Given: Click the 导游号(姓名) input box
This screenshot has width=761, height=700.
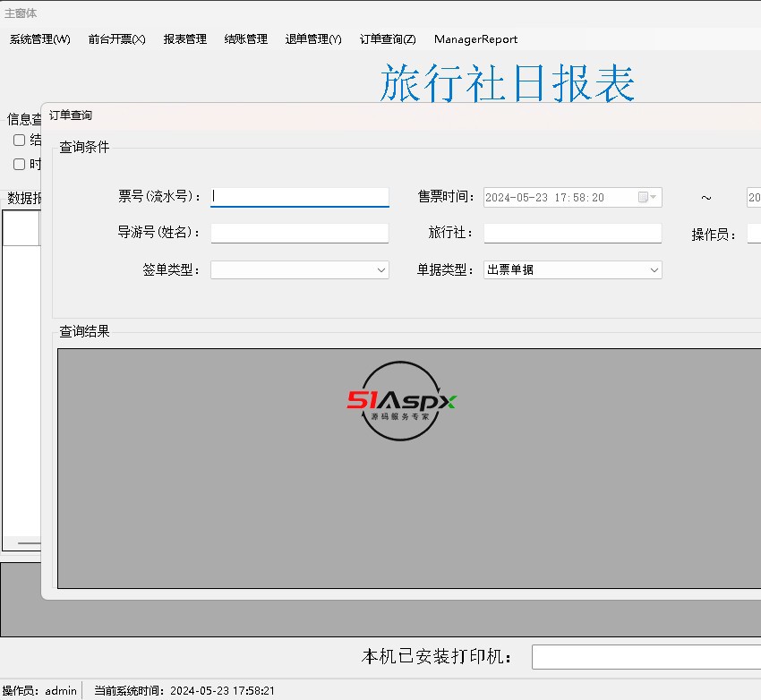Looking at the screenshot, I should click(299, 233).
